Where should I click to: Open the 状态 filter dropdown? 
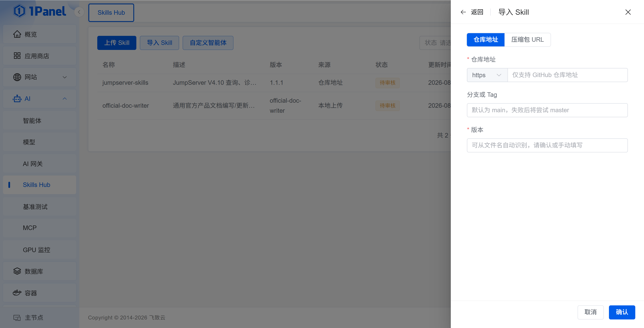[435, 43]
